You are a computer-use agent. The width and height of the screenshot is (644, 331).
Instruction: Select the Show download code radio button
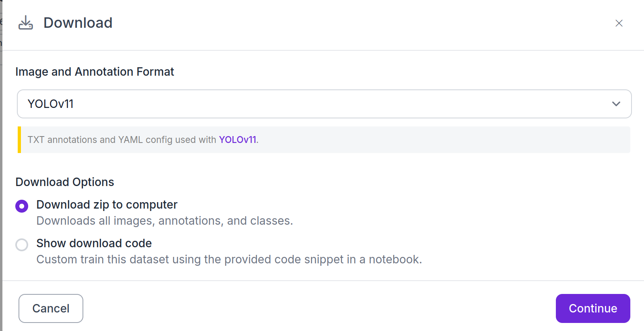click(22, 245)
